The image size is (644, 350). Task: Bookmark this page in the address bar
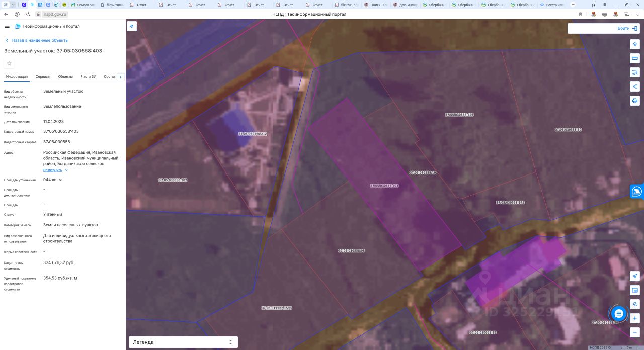tap(581, 14)
